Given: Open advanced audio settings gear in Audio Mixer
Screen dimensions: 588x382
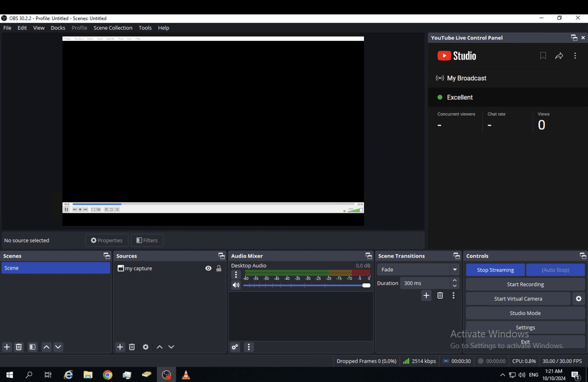Looking at the screenshot, I should tap(234, 347).
